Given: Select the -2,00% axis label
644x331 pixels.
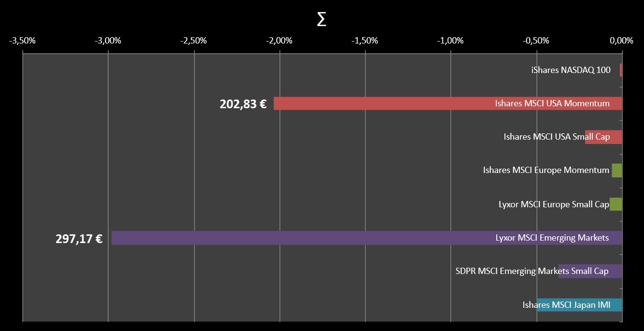Looking at the screenshot, I should pos(279,41).
